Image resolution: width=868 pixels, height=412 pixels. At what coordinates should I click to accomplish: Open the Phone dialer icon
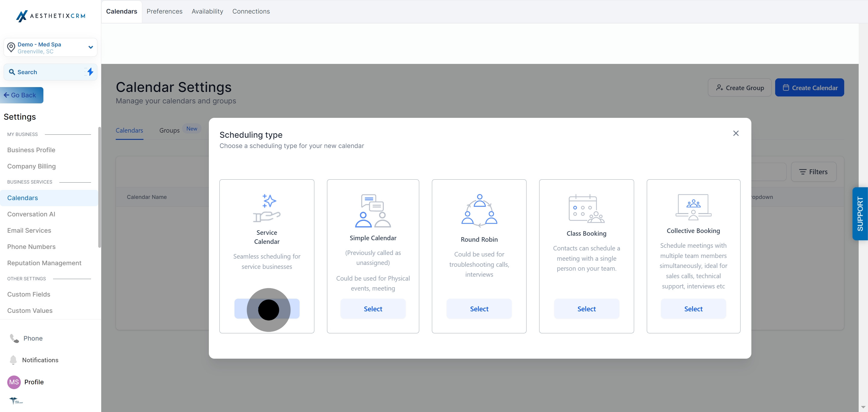point(14,338)
